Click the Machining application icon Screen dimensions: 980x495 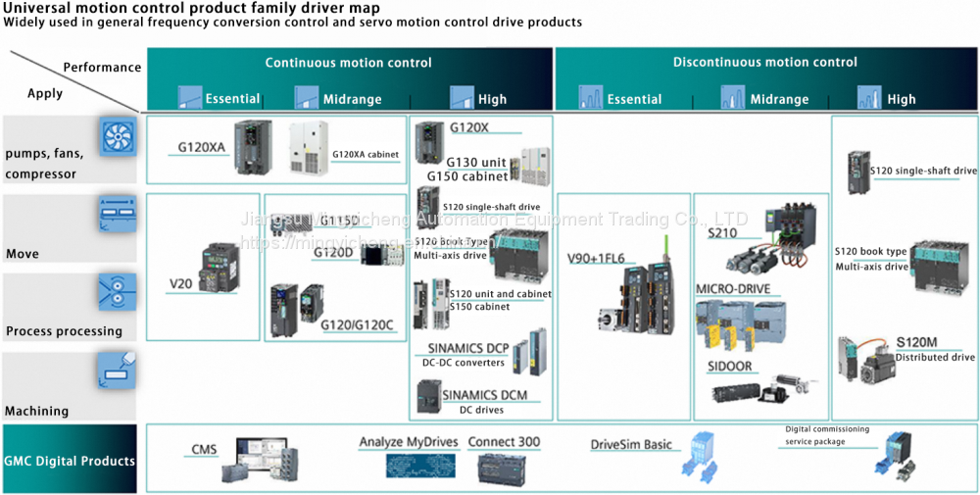[117, 372]
